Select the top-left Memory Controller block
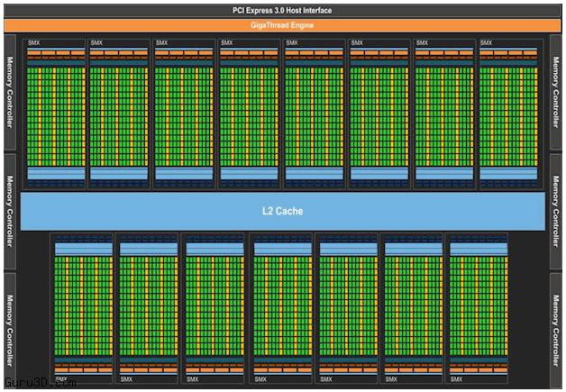Screen dimensions: 566x392 (10, 92)
